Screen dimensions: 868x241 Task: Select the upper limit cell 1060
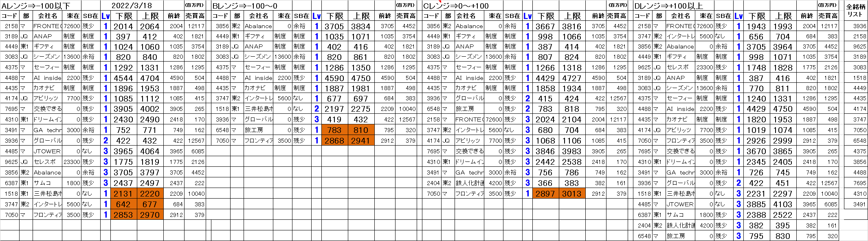click(150, 47)
